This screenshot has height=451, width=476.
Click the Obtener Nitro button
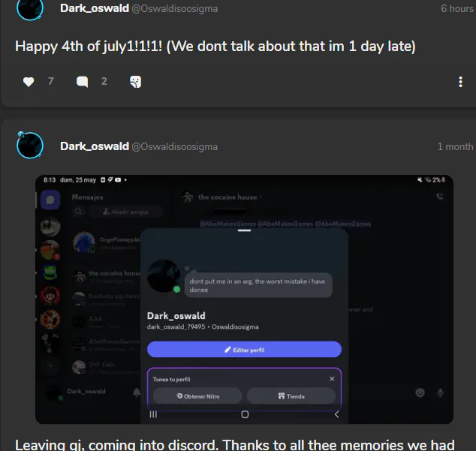point(197,396)
